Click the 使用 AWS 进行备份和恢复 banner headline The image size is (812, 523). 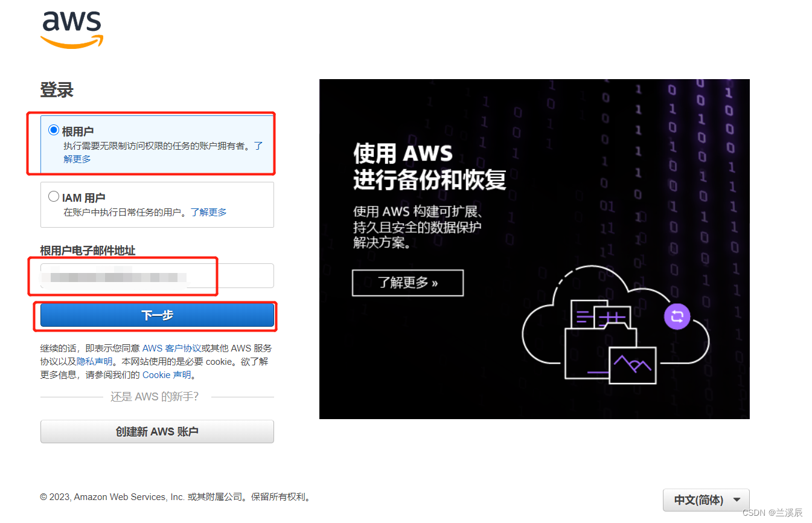pos(429,166)
